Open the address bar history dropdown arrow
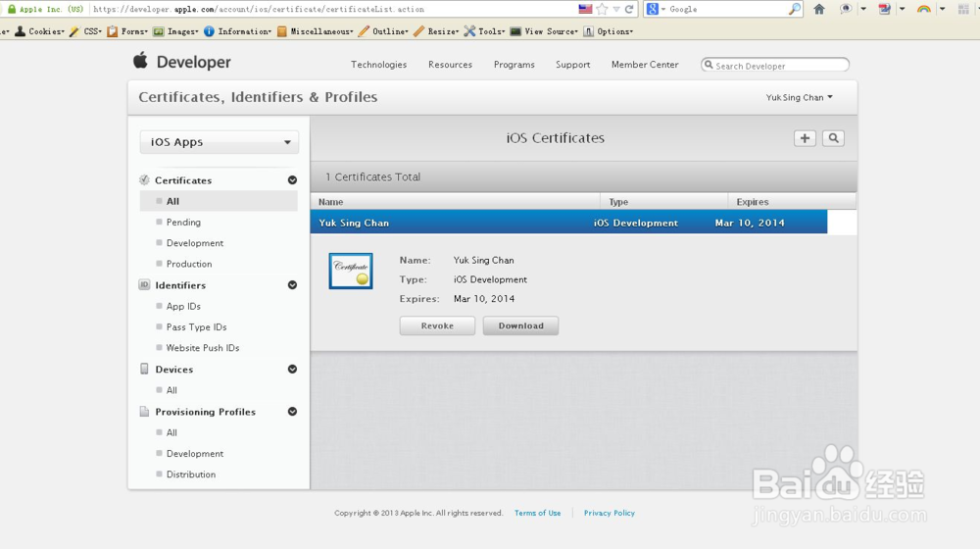980x549 pixels. [x=616, y=9]
